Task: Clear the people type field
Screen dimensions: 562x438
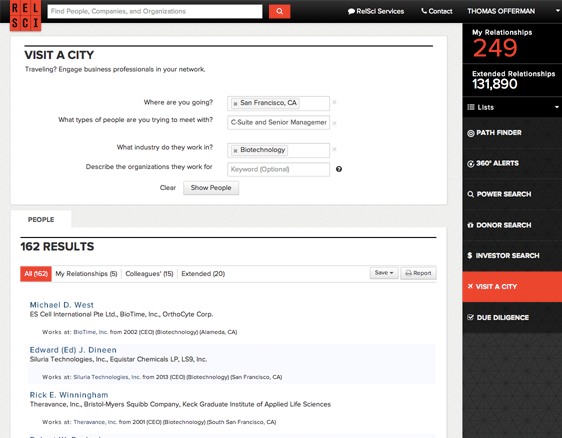Action: point(334,123)
